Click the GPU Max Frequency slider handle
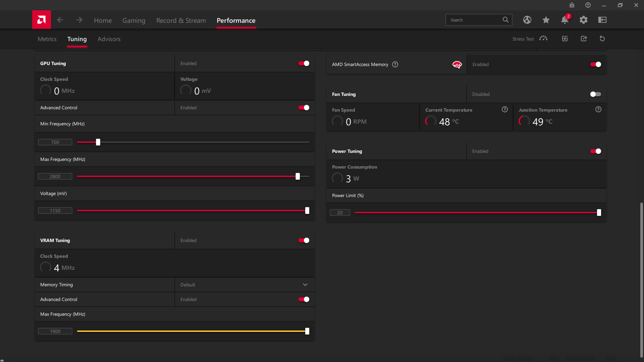Screen dimensions: 644x362 298,176
